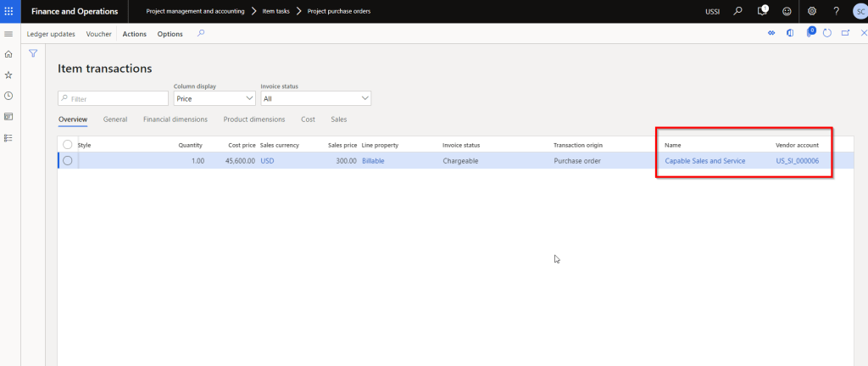Open Recent clock icon in the sidebar
The height and width of the screenshot is (366, 868).
8,96
